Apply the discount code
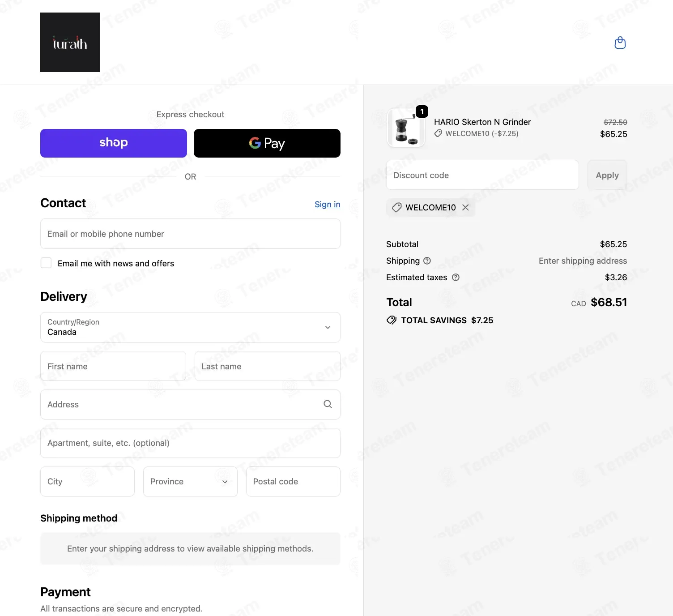 coord(607,175)
